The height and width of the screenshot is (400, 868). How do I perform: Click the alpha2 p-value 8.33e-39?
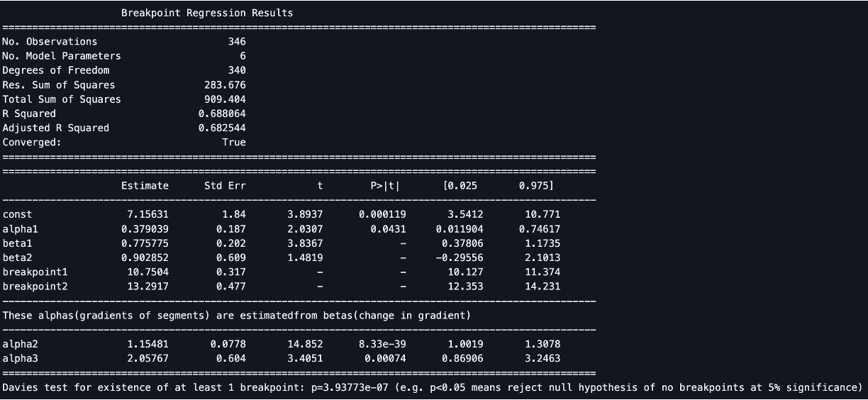click(382, 344)
